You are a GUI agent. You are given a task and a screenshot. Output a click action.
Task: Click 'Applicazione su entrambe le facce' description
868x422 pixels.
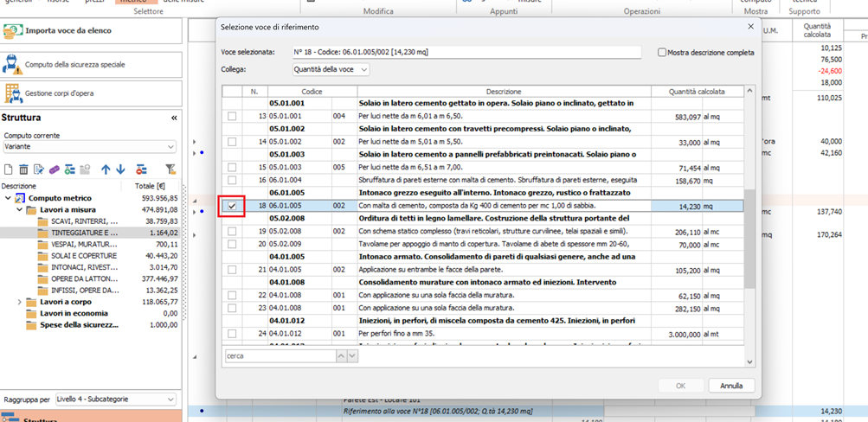[431, 270]
